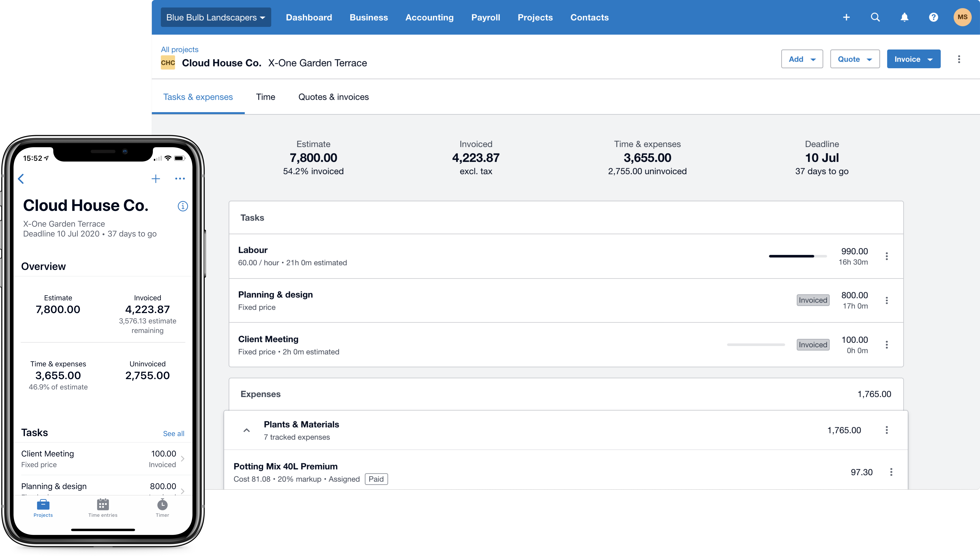This screenshot has height=558, width=980.
Task: Open Client Meeting task chevron on phone
Action: [183, 459]
